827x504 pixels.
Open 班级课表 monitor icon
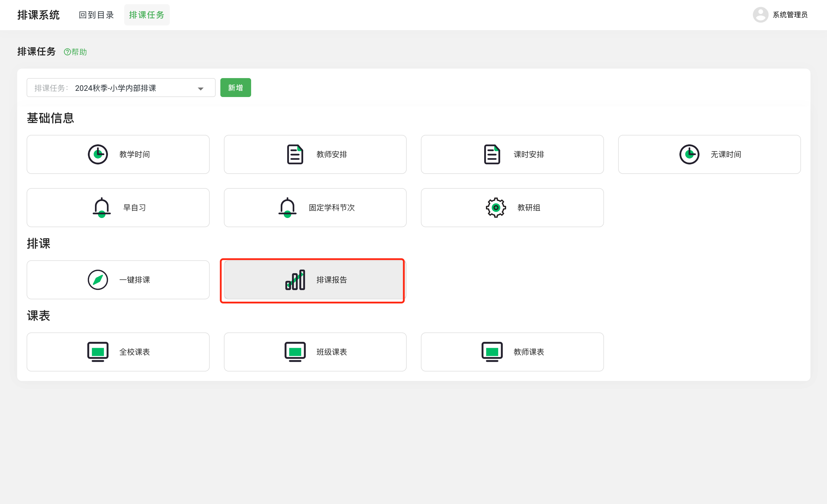tap(295, 352)
